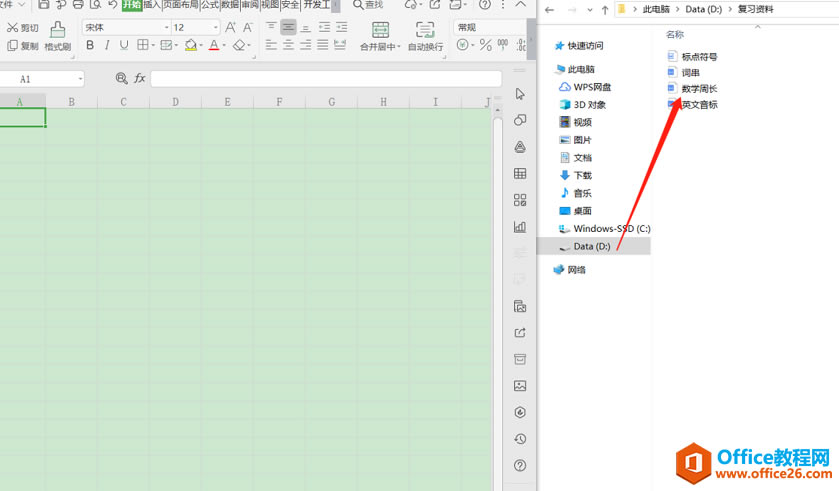Image resolution: width=839 pixels, height=491 pixels.
Task: Click the percent style icon
Action: (485, 45)
